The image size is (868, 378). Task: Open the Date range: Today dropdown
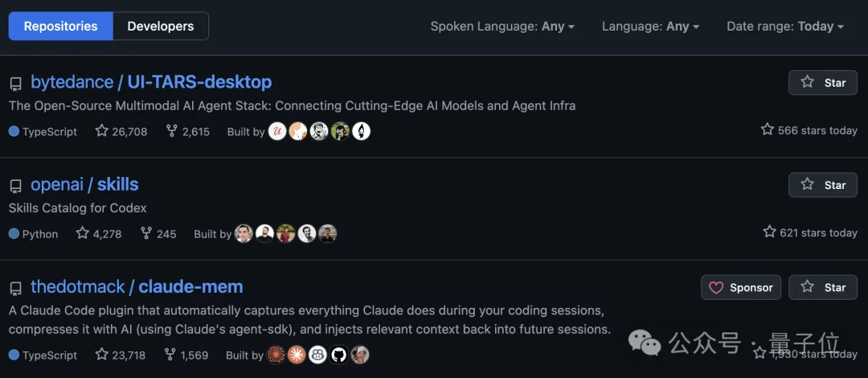click(x=784, y=27)
